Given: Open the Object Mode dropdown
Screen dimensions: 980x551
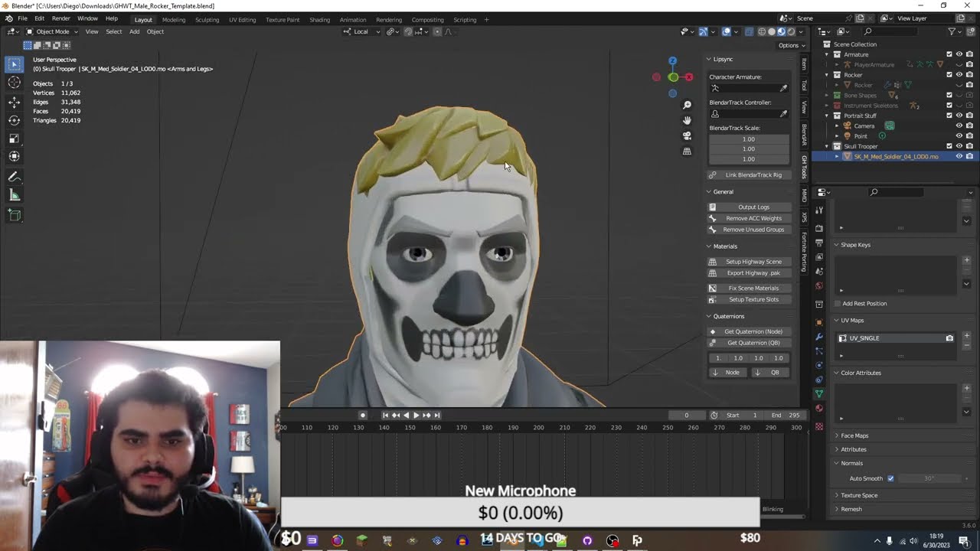Looking at the screenshot, I should click(52, 31).
